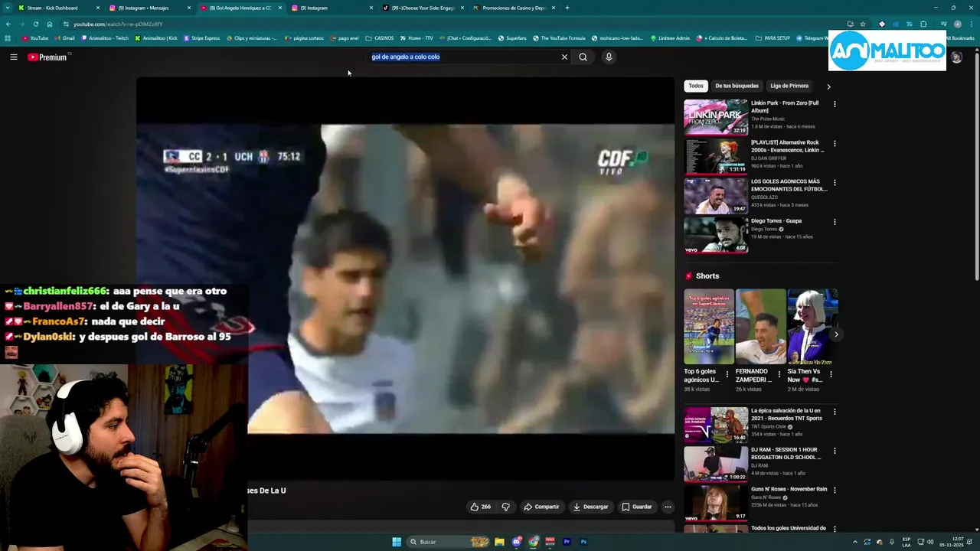This screenshot has height=551, width=980.
Task: Open Diego Torres Guapa thumbnail
Action: pyautogui.click(x=716, y=235)
